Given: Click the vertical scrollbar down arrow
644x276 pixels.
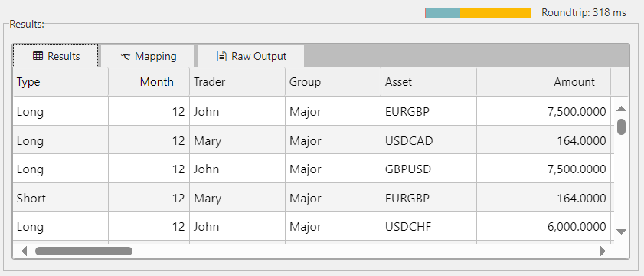Looking at the screenshot, I should click(x=622, y=232).
